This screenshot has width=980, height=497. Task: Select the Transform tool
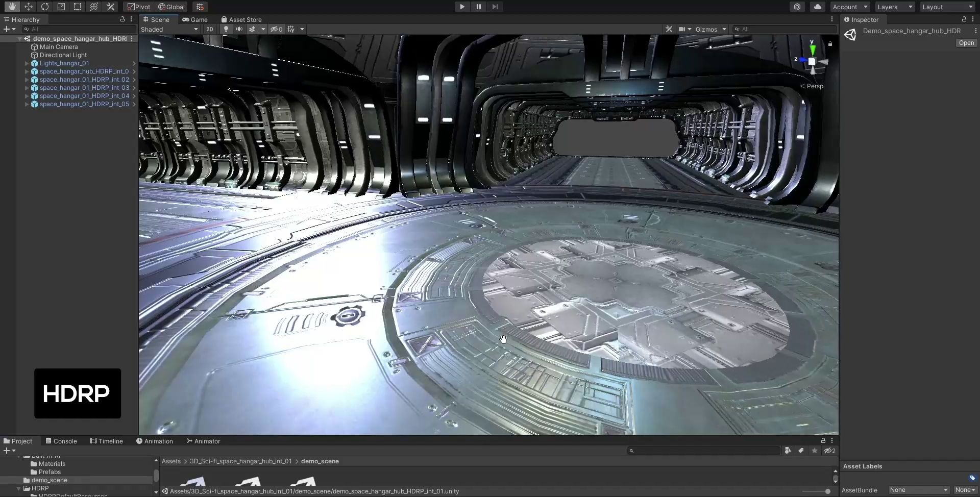[x=93, y=7]
